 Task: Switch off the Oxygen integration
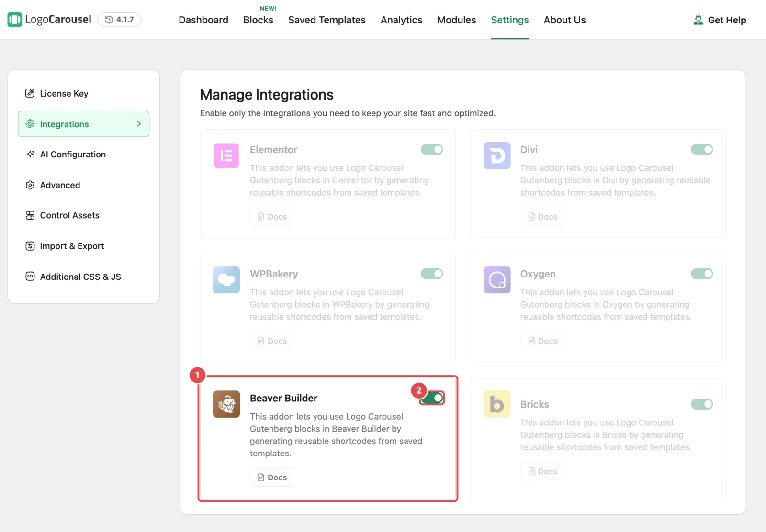click(x=702, y=274)
